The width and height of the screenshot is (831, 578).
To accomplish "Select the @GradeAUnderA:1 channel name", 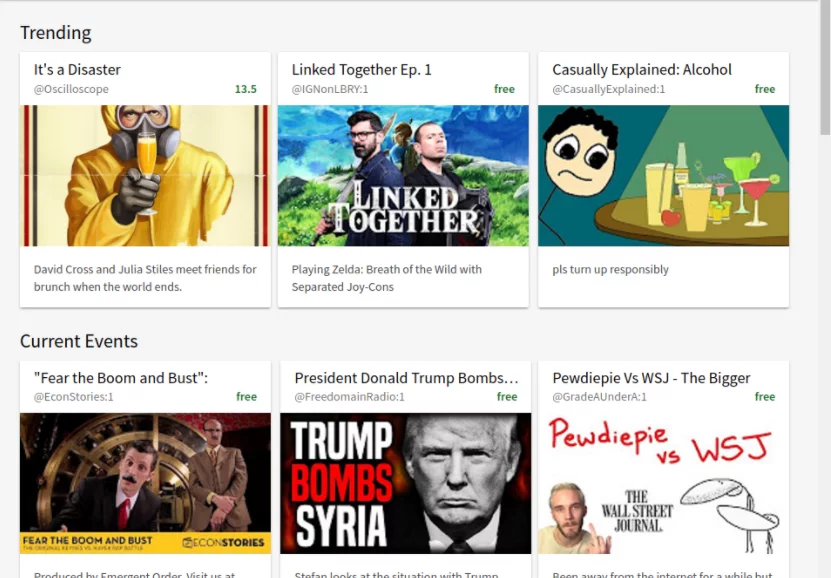I will [599, 397].
